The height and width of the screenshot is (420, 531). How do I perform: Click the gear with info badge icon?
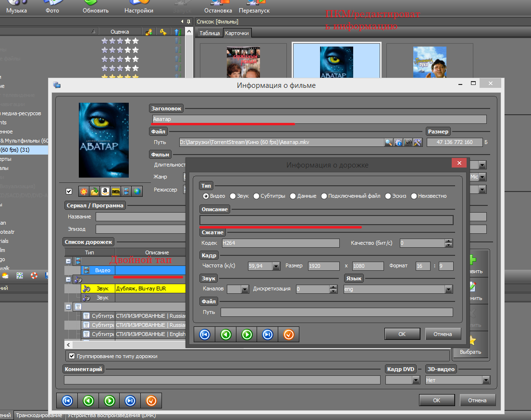click(x=398, y=143)
